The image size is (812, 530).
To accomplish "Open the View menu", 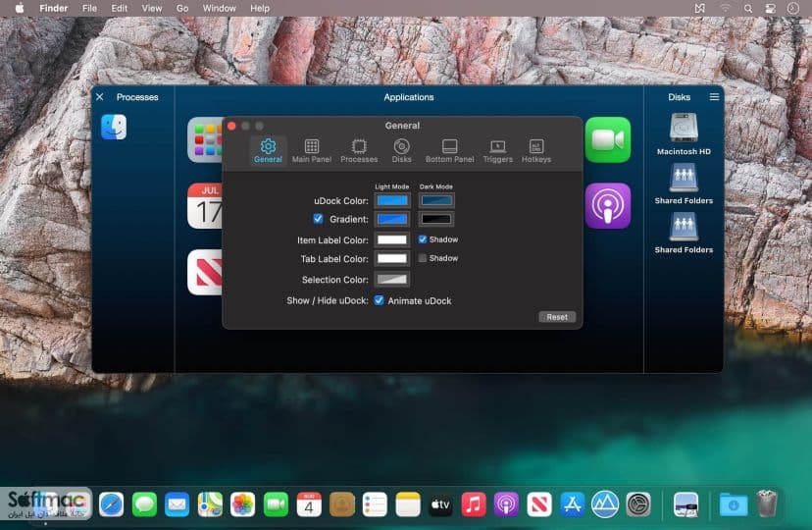I will click(x=152, y=8).
